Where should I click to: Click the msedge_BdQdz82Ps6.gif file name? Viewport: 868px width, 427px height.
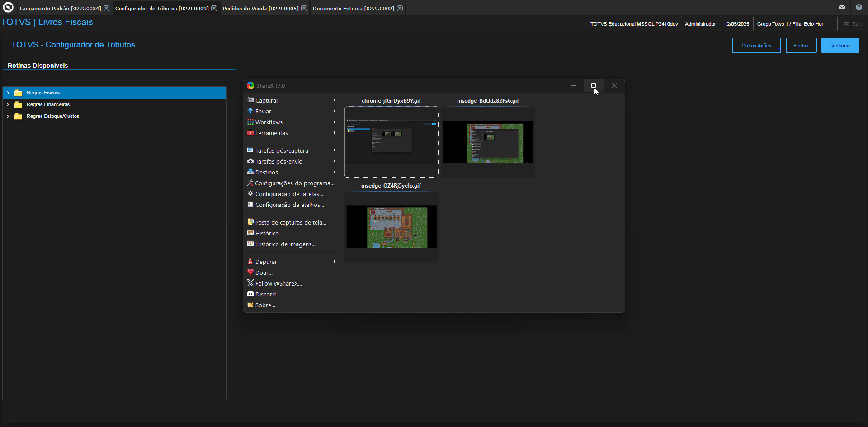488,101
